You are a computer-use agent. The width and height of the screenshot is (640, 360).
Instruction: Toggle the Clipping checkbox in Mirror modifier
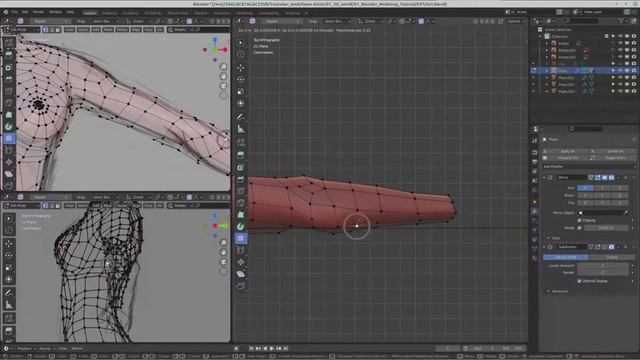[580, 220]
